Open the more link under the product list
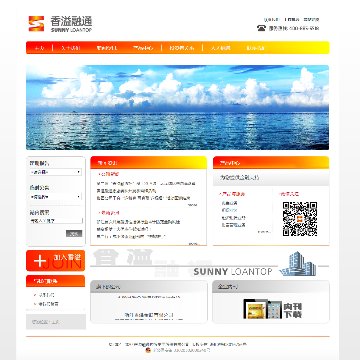Image resolution: width=360 pixels, height=360 pixels. (264, 232)
